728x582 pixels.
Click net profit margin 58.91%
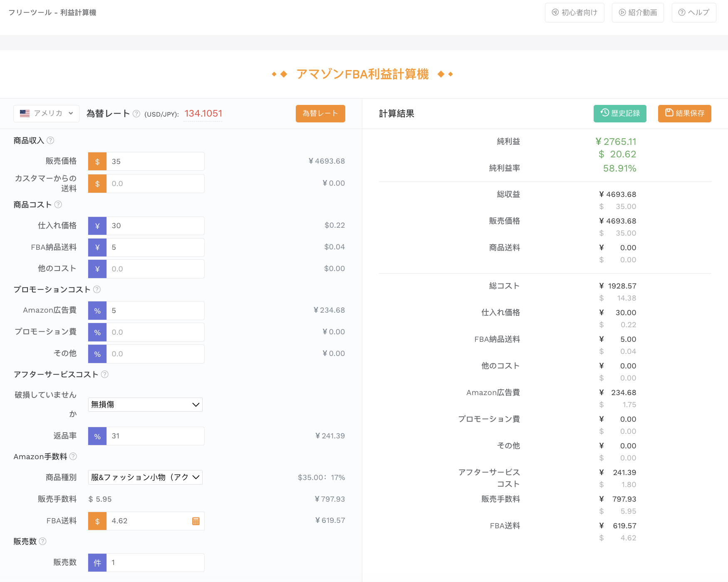619,168
